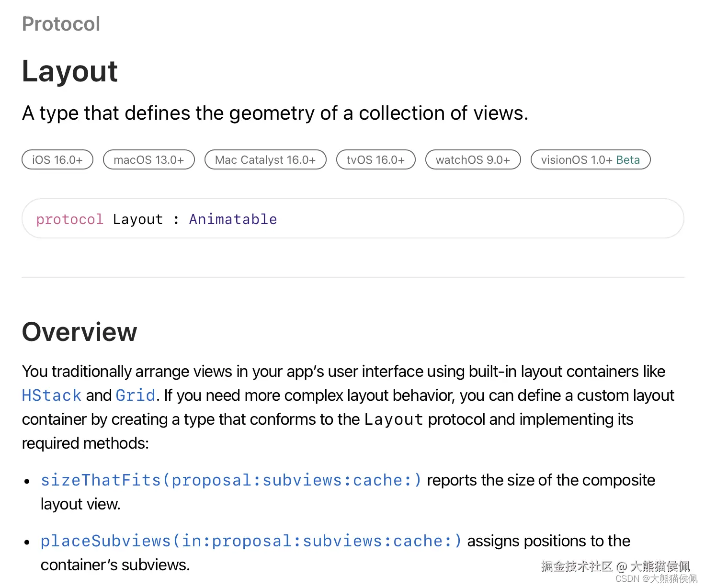This screenshot has width=705, height=588.
Task: Click the pink protocol keyword in declaration
Action: (70, 219)
